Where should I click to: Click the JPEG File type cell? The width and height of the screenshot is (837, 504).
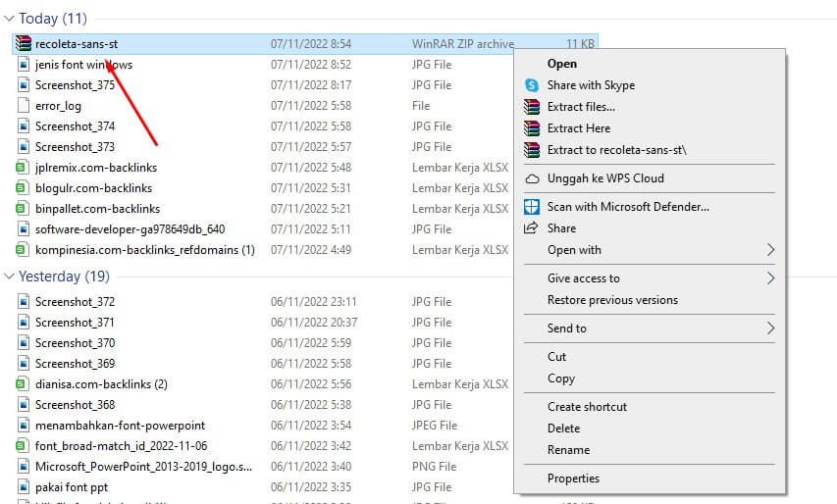pyautogui.click(x=435, y=426)
